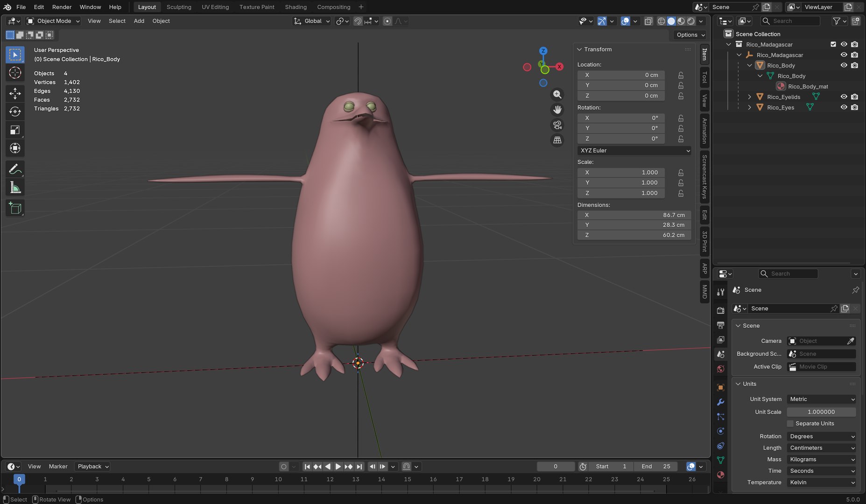Jump to the timeline end frame
This screenshot has height=504, width=866.
[x=359, y=467]
